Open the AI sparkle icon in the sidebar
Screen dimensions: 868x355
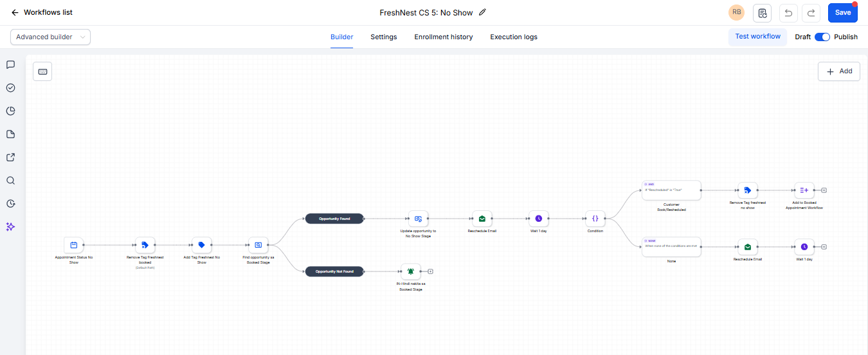10,227
